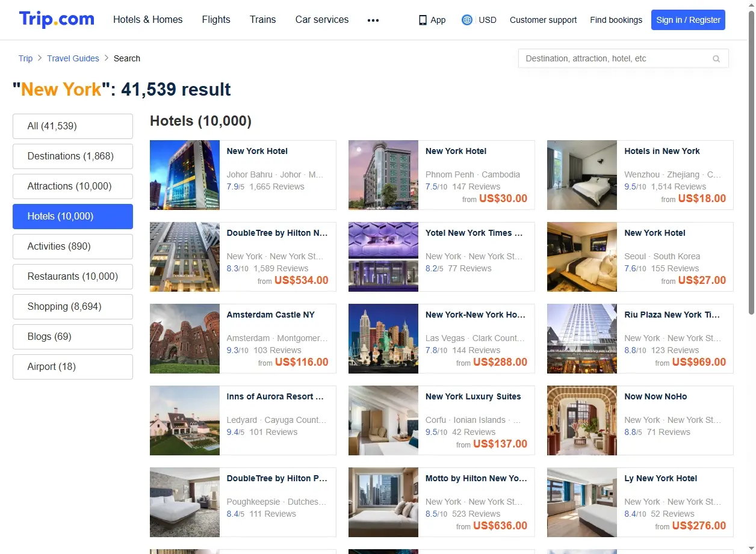
Task: Click Ly New York Hotel title
Action: point(661,478)
